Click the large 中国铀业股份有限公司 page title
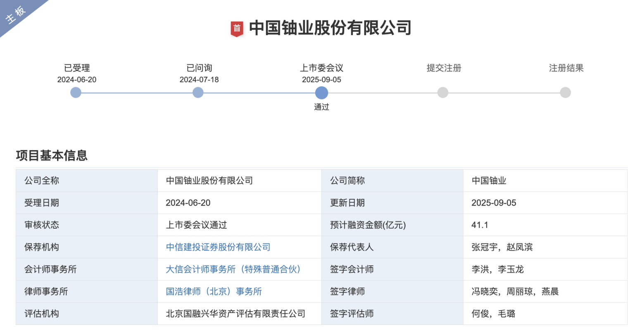The width and height of the screenshot is (644, 331). (330, 28)
